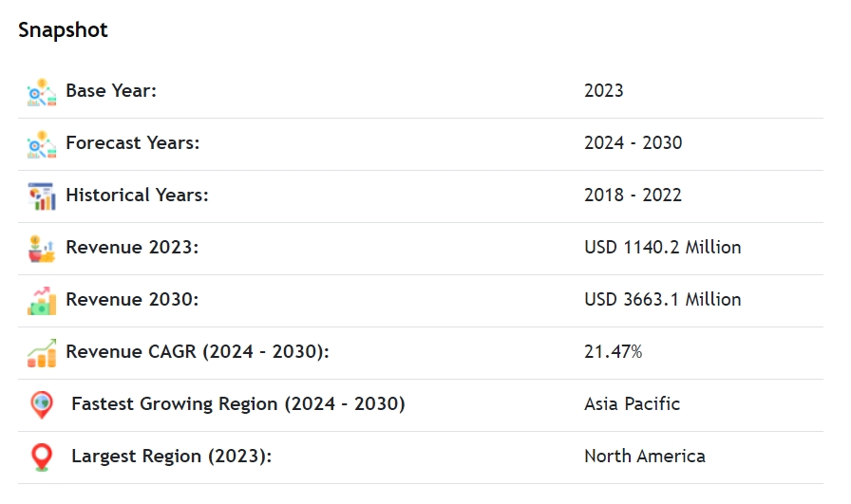Click the Revenue CAGR bar-chart icon
Image resolution: width=851 pixels, height=504 pixels.
coord(42,353)
